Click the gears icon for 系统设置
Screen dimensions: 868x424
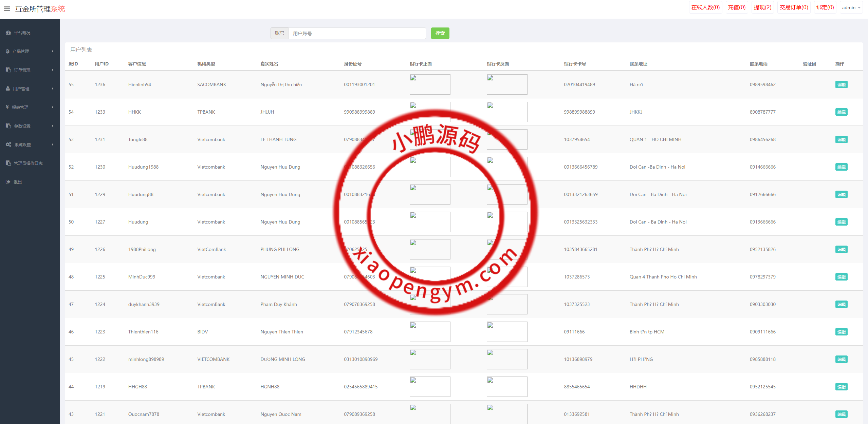(8, 144)
